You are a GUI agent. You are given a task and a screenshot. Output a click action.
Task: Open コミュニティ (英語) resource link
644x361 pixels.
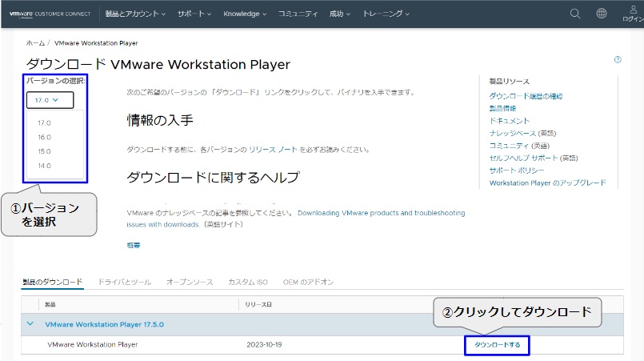519,146
